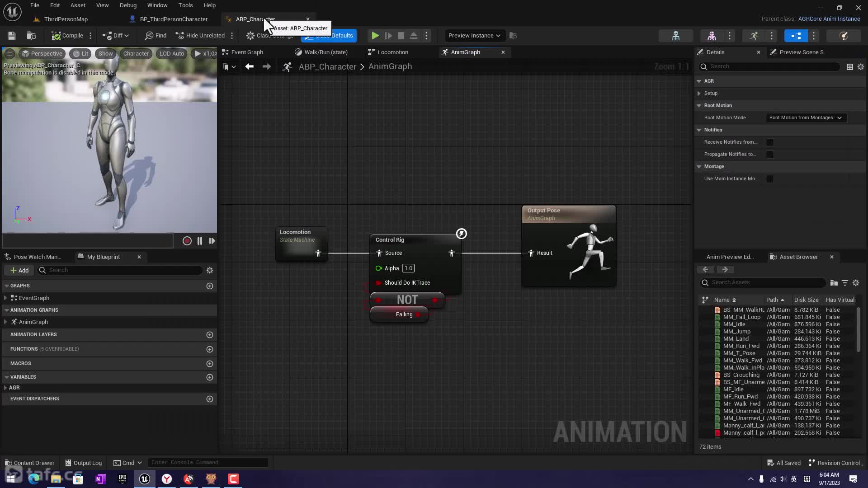The width and height of the screenshot is (868, 488).
Task: Click ABP_Character breadcrumb link
Action: tap(327, 67)
